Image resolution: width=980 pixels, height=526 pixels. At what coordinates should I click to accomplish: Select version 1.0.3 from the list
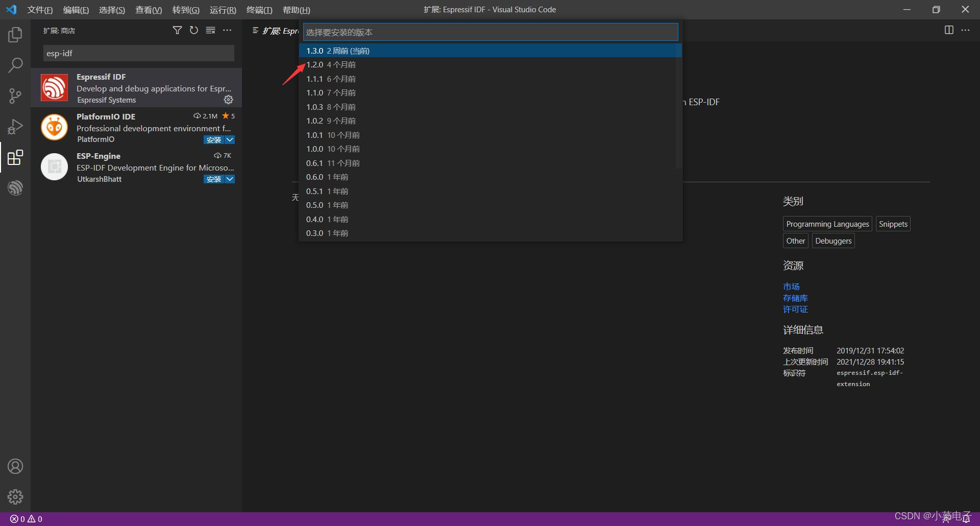point(491,107)
